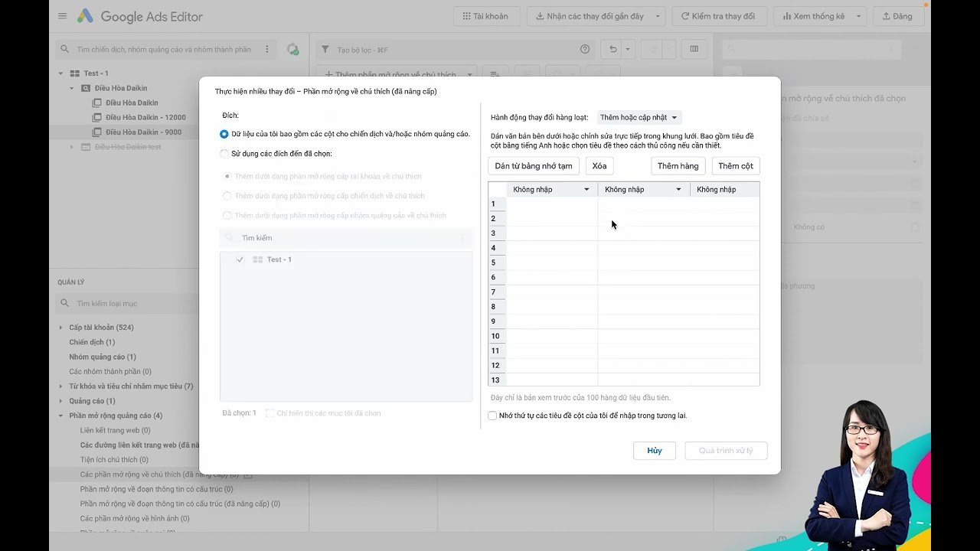This screenshot has height=551, width=980.
Task: Click the sync status icon beside search
Action: point(292,49)
